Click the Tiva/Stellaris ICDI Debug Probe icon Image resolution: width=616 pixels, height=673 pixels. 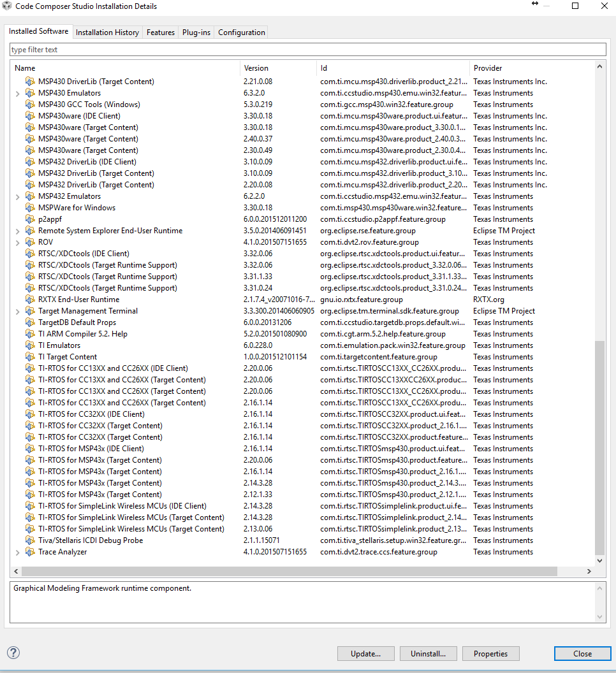tap(30, 540)
